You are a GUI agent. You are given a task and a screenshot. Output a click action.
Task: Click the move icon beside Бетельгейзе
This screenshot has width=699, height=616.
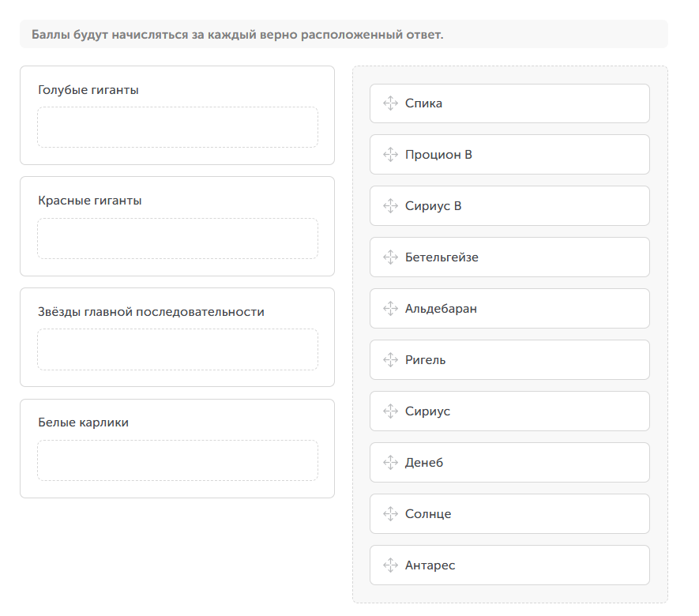(x=390, y=257)
